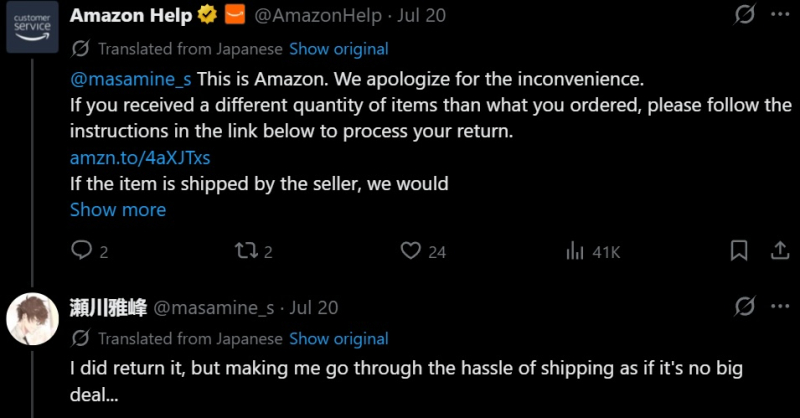Click the Amazon customer service avatar
Viewport: 800px width, 418px height.
click(x=32, y=27)
